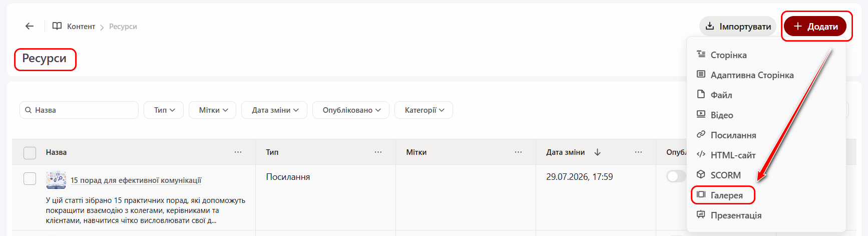Click the Назва search field
This screenshot has height=236, width=868.
coord(79,110)
